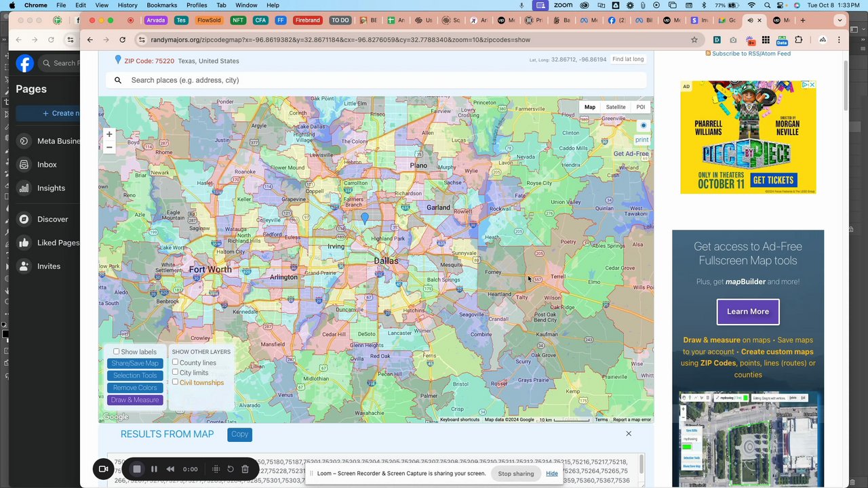
Task: Copy the ZIP code results
Action: [239, 434]
